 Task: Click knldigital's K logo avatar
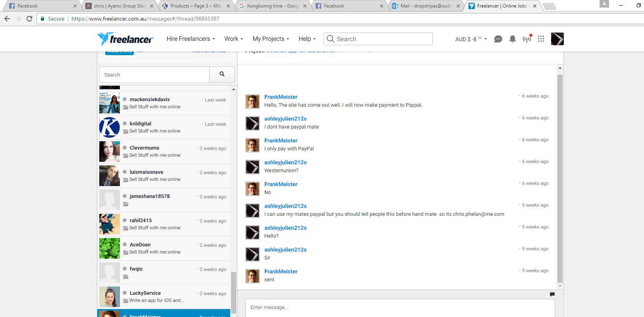[110, 127]
